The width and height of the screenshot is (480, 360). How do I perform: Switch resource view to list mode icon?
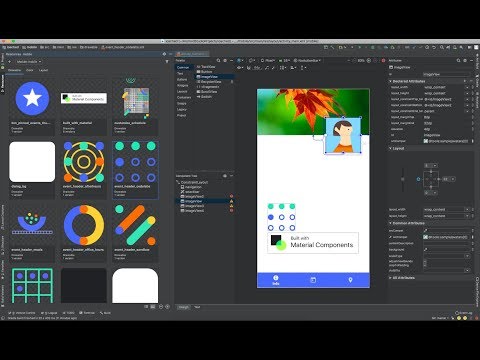click(146, 307)
